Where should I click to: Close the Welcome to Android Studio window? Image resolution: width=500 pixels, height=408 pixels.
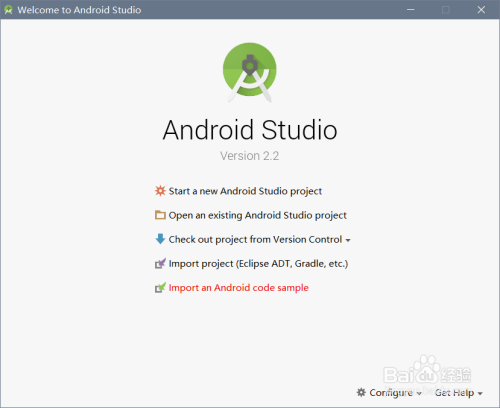(x=481, y=10)
